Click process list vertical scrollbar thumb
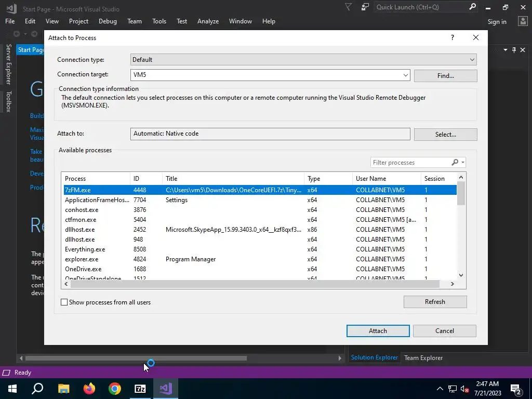 tap(461, 193)
